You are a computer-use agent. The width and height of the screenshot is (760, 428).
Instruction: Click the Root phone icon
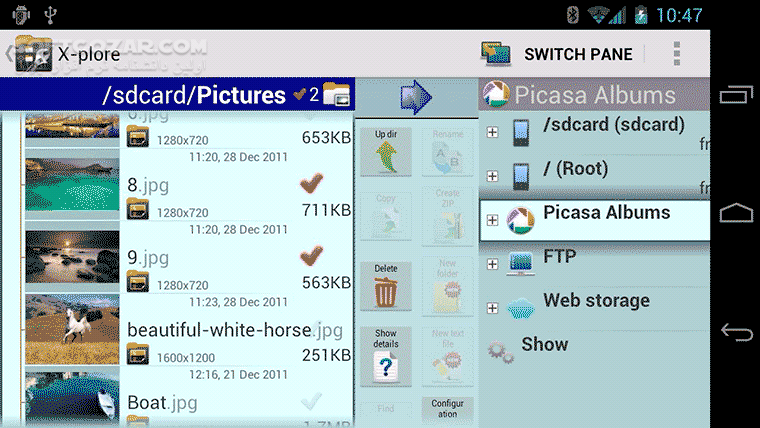tap(521, 176)
